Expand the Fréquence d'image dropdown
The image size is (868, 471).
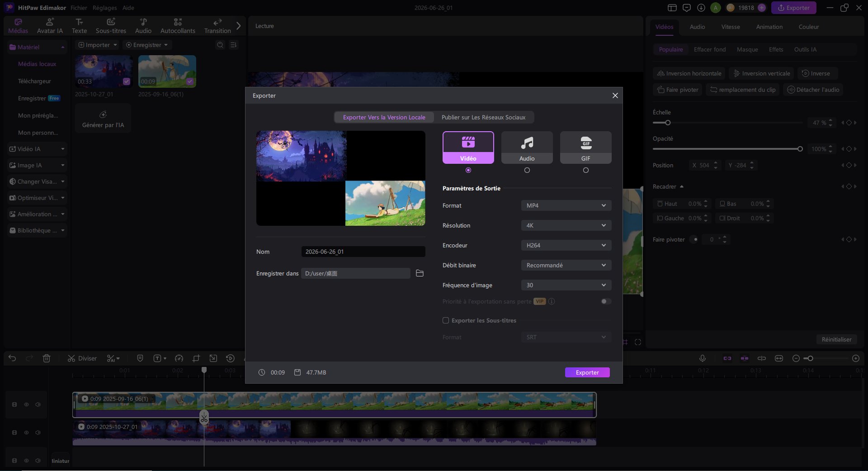566,285
